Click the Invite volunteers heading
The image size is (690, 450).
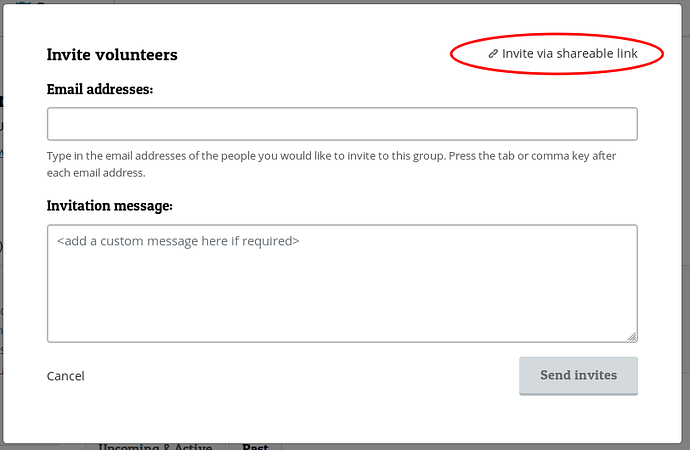112,55
